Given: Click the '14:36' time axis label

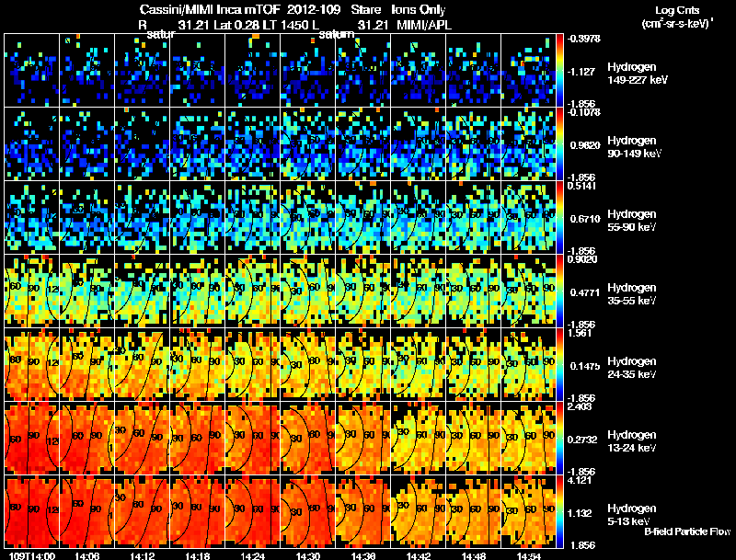Looking at the screenshot, I should 363,555.
